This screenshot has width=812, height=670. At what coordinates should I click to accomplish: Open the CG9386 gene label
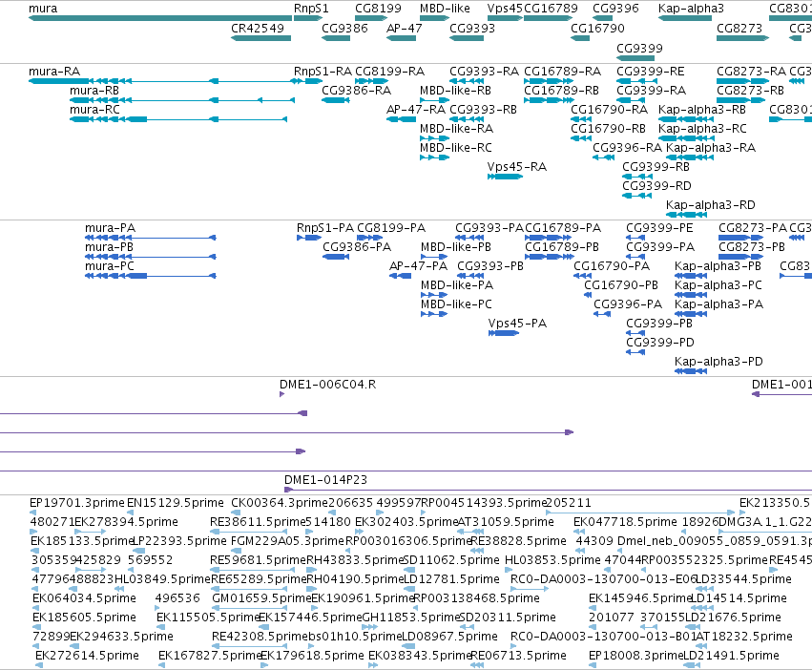[344, 28]
